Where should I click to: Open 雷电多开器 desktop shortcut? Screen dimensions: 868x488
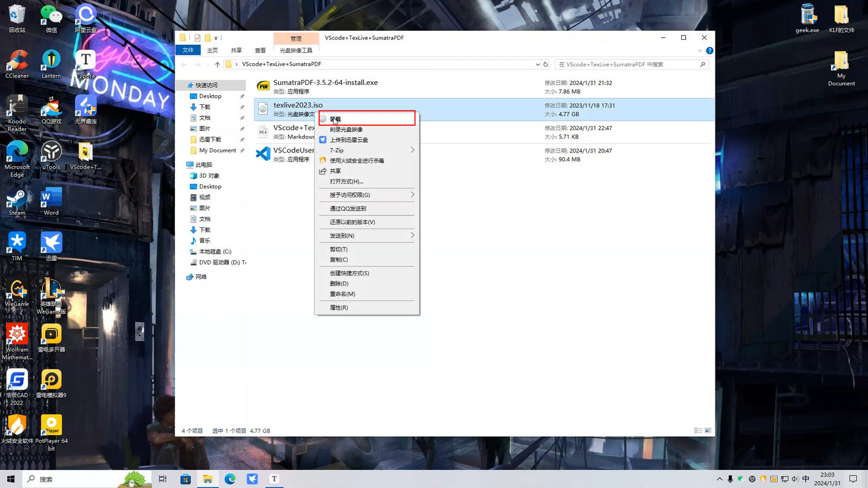coord(51,338)
